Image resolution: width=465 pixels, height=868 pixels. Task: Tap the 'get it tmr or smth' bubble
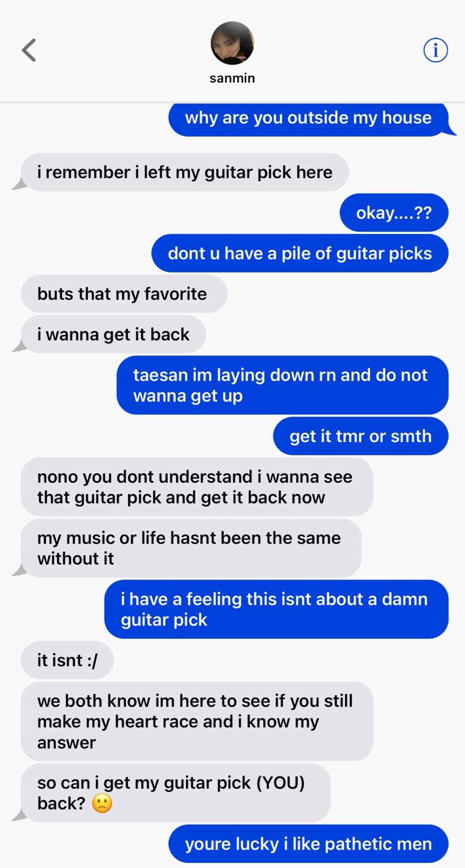pos(361,436)
